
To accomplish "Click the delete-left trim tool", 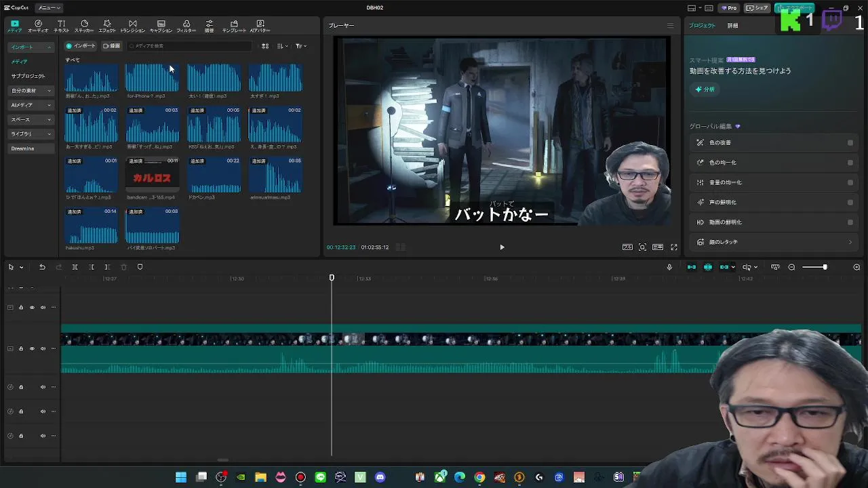I will pyautogui.click(x=91, y=267).
